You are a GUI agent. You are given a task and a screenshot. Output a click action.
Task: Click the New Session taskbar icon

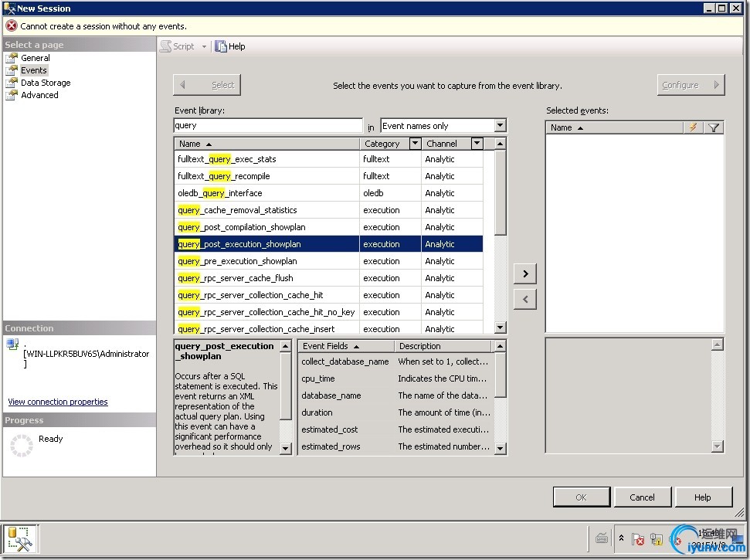tap(19, 539)
